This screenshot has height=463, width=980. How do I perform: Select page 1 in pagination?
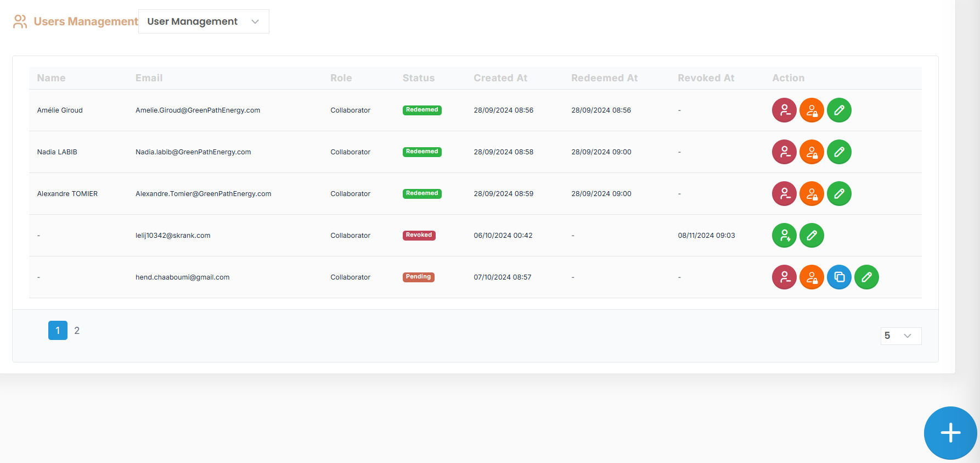[x=58, y=331]
